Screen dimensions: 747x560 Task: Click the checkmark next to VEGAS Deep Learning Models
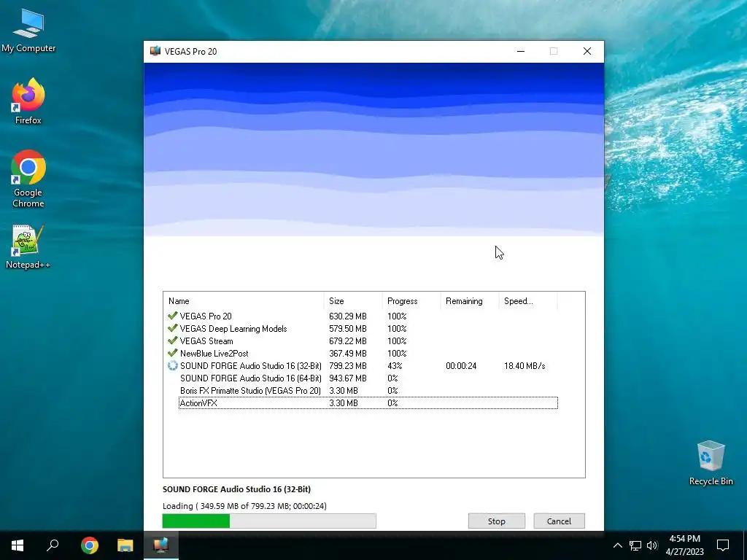172,328
